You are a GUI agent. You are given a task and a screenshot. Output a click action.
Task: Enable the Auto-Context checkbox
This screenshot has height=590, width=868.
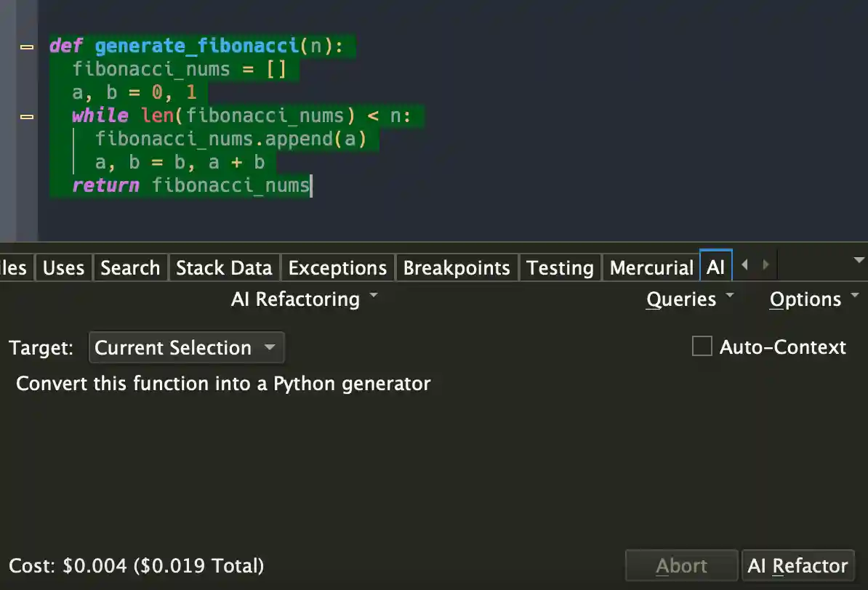point(702,347)
